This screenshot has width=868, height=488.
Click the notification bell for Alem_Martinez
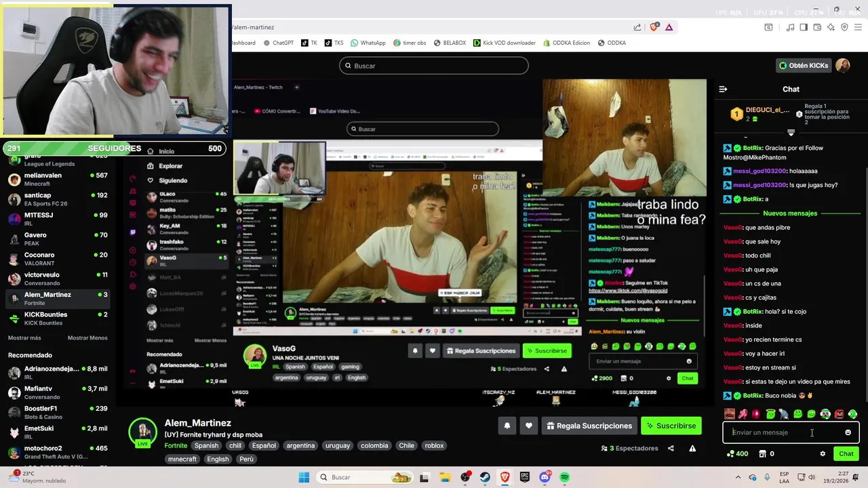coord(507,426)
